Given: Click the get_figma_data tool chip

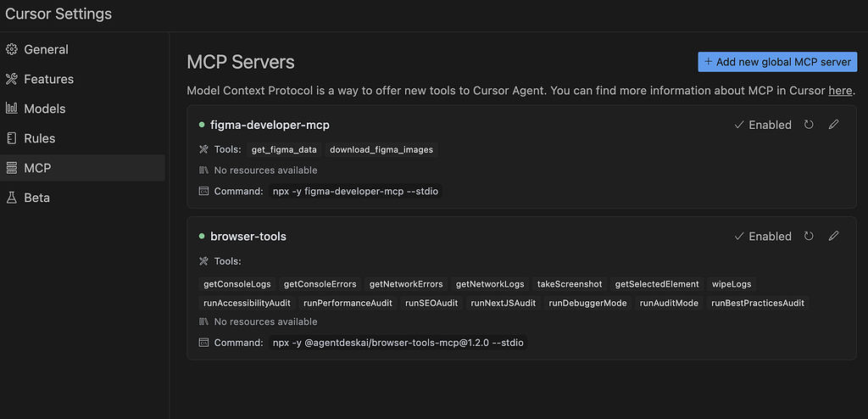Looking at the screenshot, I should coord(284,149).
